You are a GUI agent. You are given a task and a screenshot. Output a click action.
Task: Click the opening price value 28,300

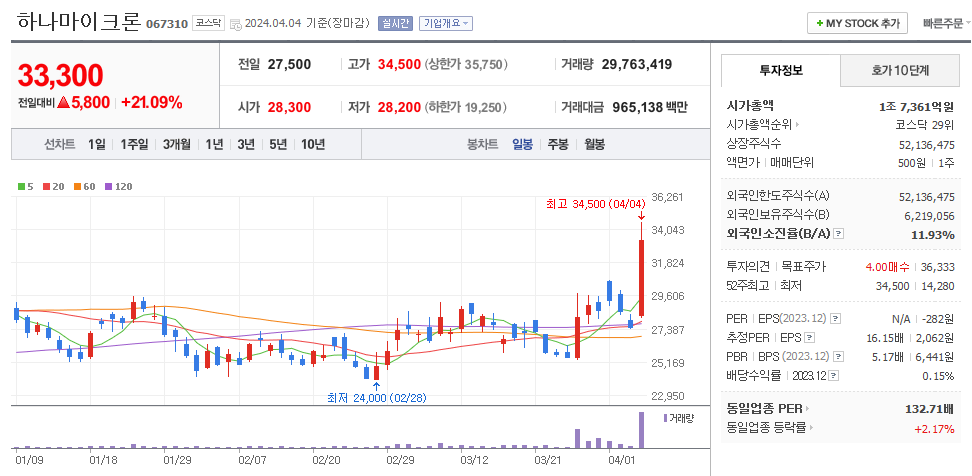tap(289, 107)
